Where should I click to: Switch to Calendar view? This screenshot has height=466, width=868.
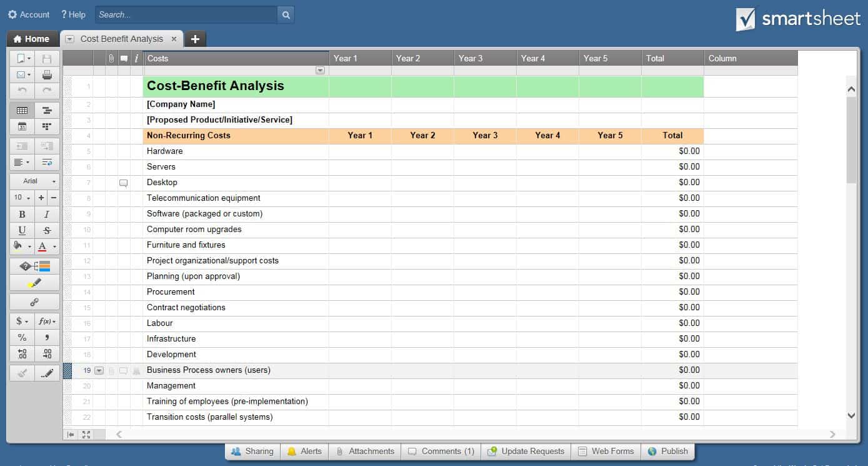(x=22, y=126)
